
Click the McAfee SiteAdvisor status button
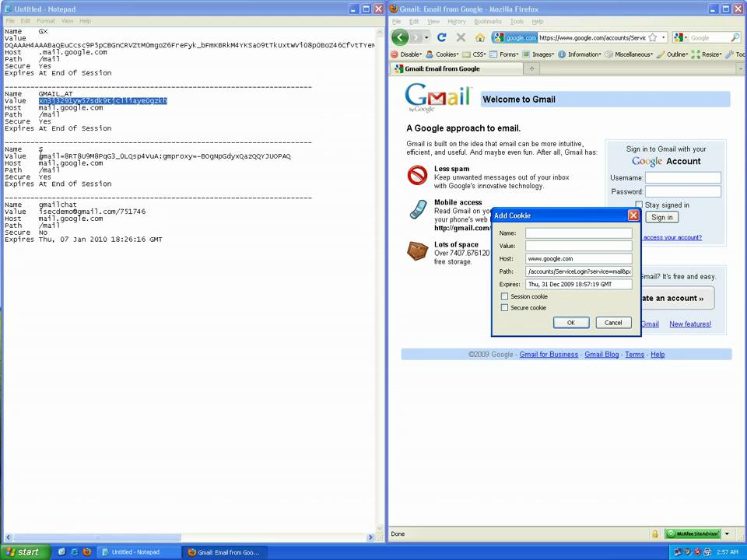(693, 534)
